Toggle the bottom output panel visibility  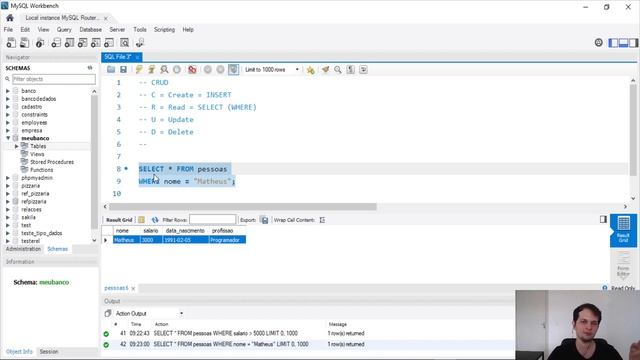tap(623, 43)
